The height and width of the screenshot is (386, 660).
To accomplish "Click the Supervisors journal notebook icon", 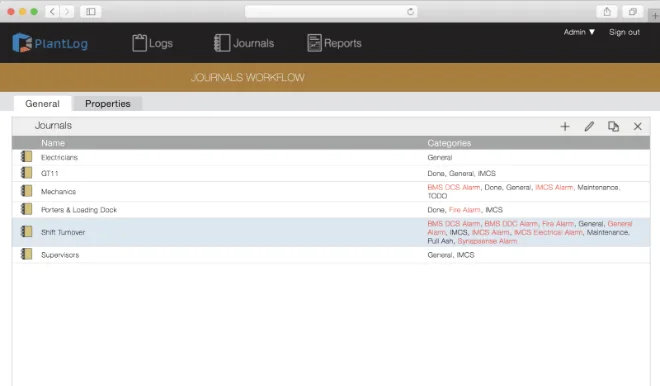I will coord(27,254).
